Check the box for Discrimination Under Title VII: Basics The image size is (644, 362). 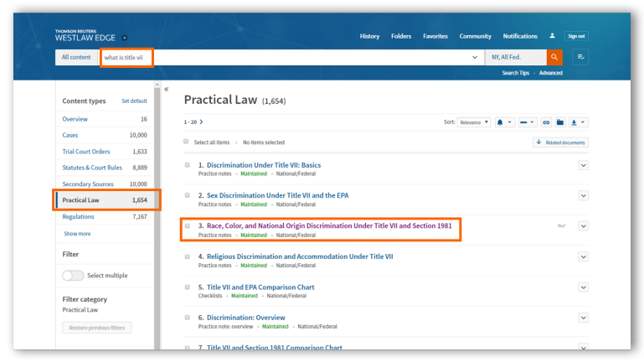[x=188, y=165]
